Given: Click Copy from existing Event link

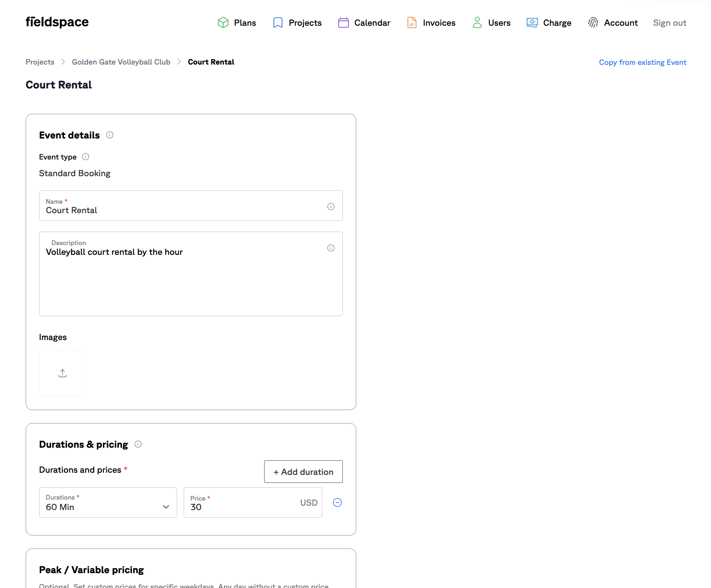Looking at the screenshot, I should click(x=643, y=62).
